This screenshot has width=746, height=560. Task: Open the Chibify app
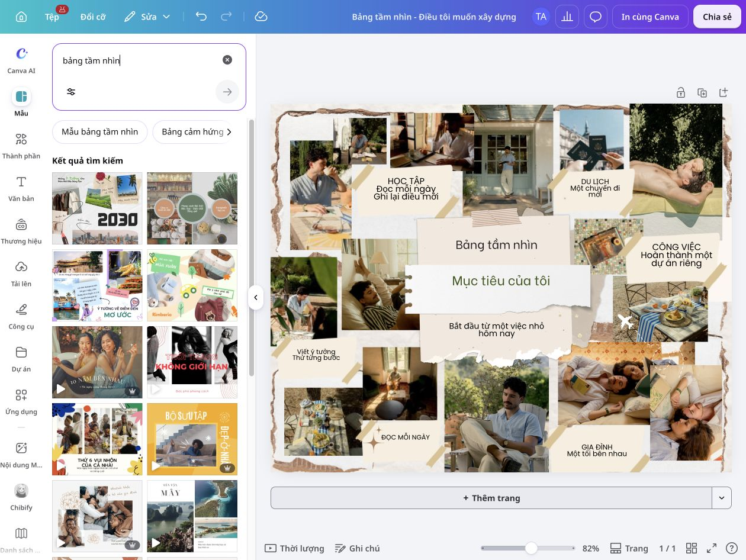tap(21, 497)
